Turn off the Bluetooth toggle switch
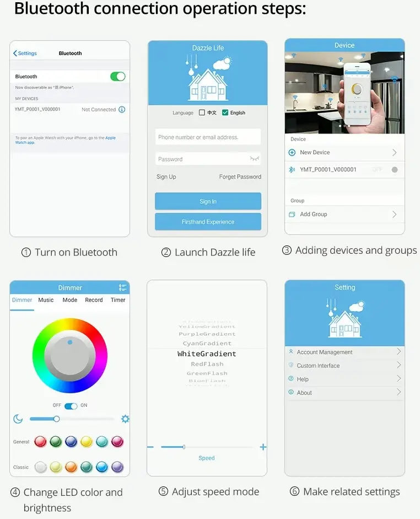Screen dimensions: 420x519 click(x=117, y=77)
